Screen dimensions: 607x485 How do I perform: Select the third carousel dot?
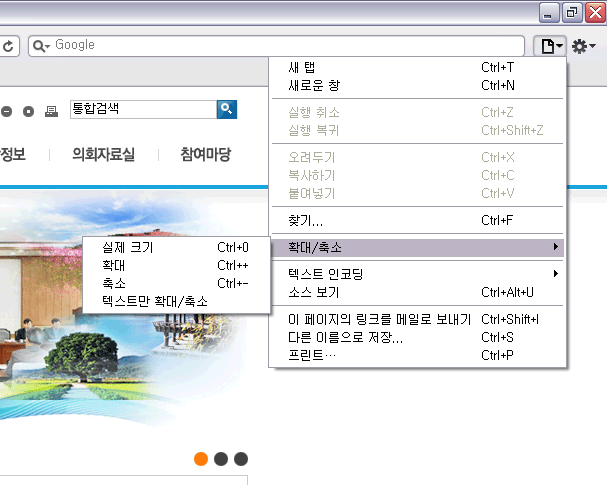[241, 459]
